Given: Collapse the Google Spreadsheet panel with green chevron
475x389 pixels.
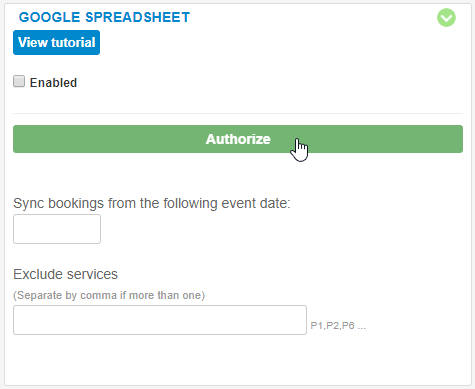Looking at the screenshot, I should [446, 18].
